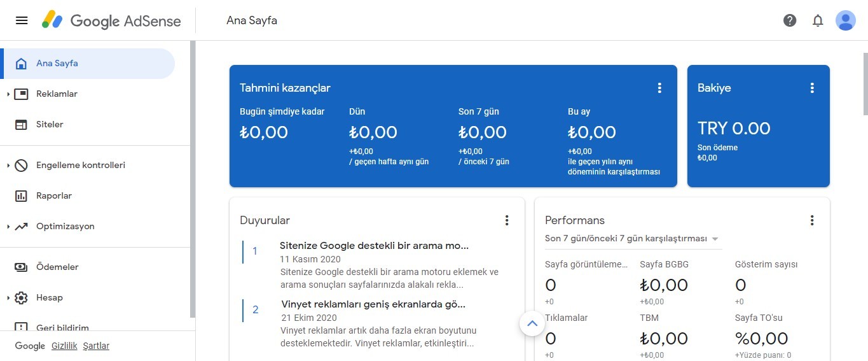Click the Siteler sites icon
868x361 pixels.
pyautogui.click(x=21, y=125)
